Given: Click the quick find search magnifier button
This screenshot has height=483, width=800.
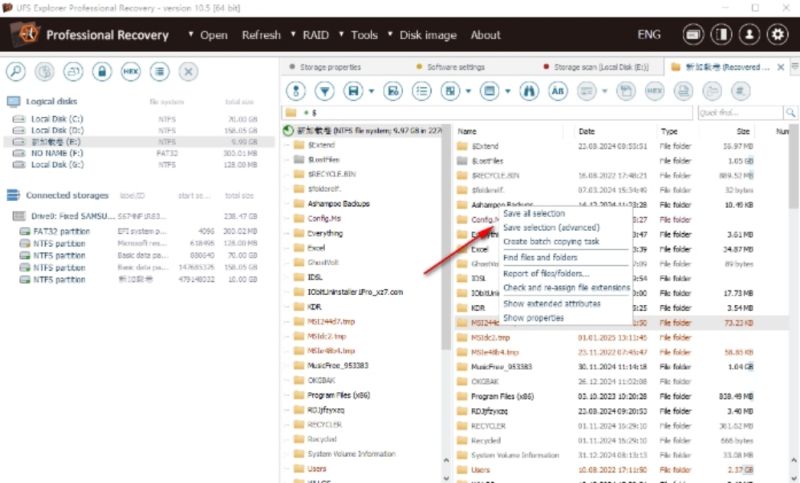Looking at the screenshot, I should (x=790, y=112).
